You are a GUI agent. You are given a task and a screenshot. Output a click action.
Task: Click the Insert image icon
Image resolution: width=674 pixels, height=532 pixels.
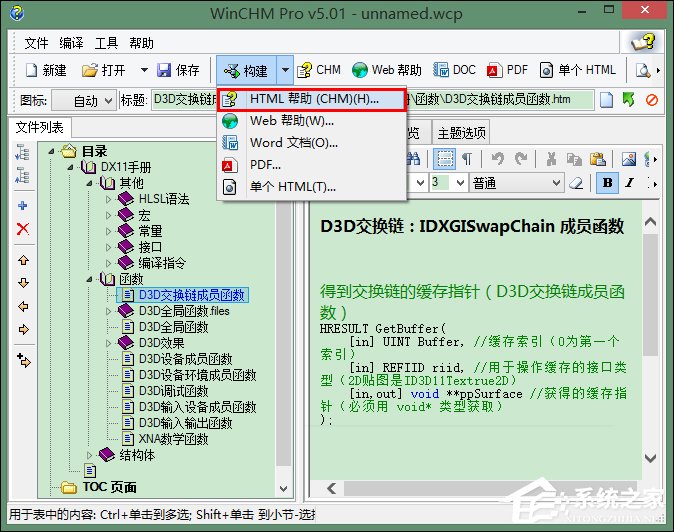(629, 159)
